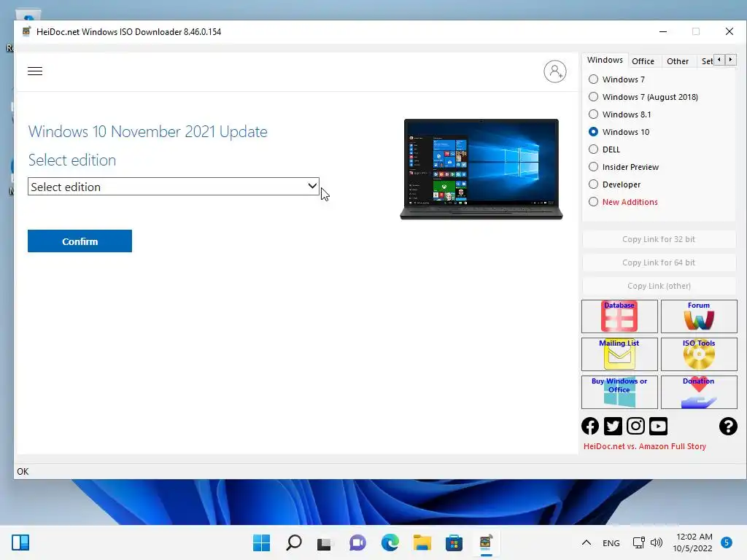Screen dimensions: 747x560
Task: Click Copy Link for 64 bit
Action: [x=659, y=262]
